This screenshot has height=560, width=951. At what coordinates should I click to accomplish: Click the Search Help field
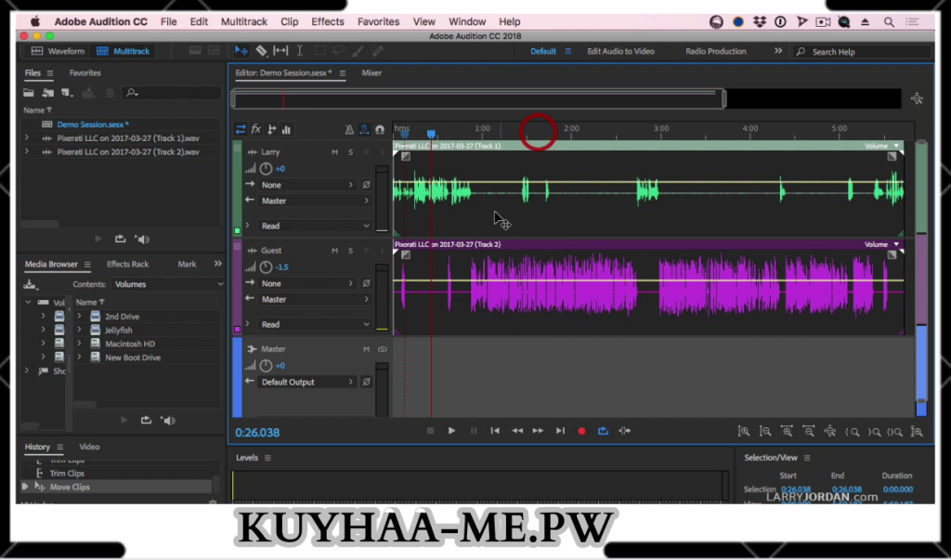[863, 52]
